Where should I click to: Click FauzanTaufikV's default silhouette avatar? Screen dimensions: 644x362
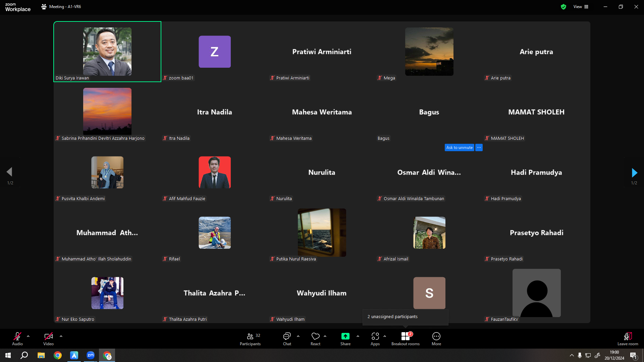(537, 293)
